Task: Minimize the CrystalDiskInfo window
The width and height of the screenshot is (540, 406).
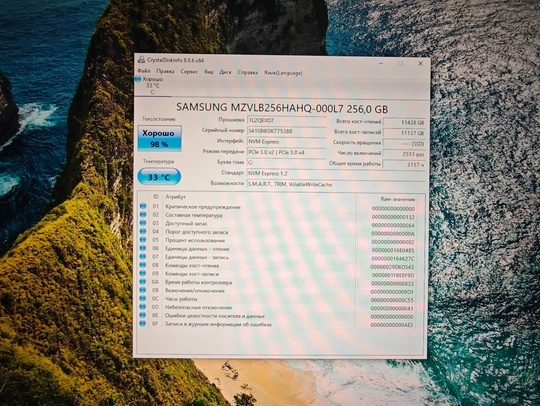Action: pyautogui.click(x=381, y=63)
